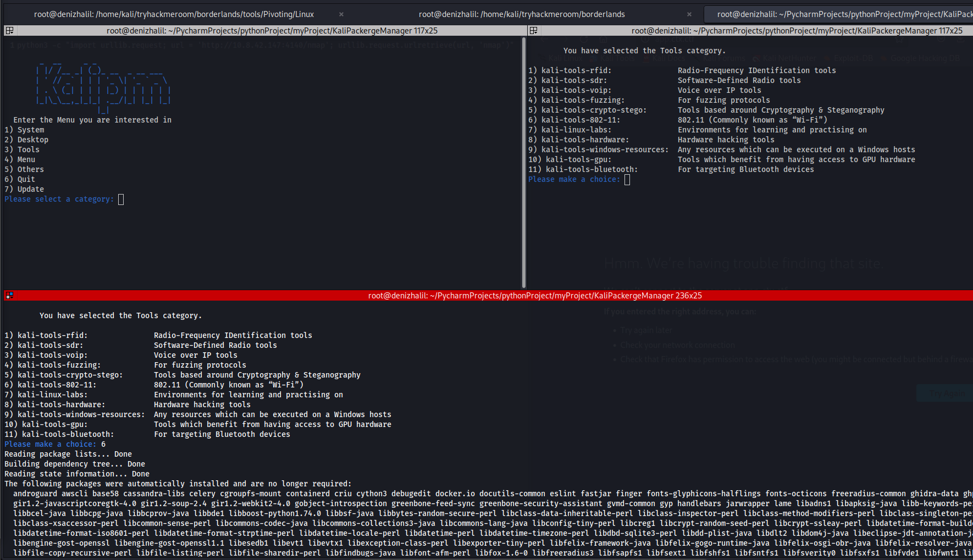Viewport: 973px width, 560px height.
Task: Click the top-left pane title bar text
Action: click(272, 31)
